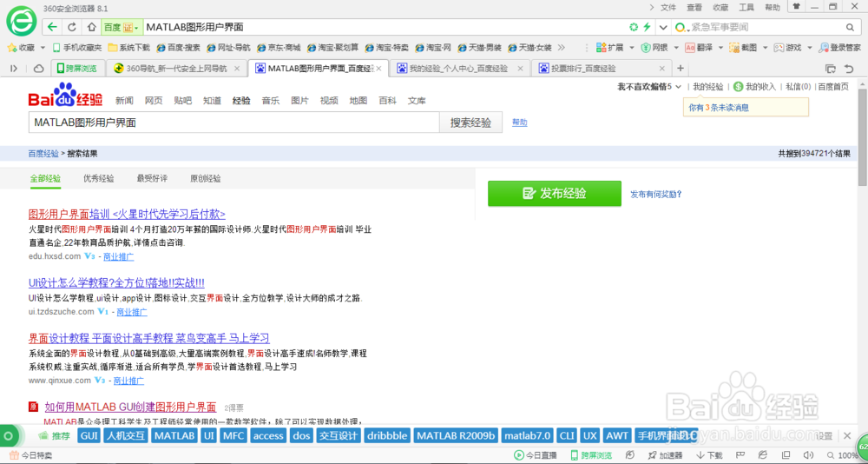Switch to 360导航 tab
Viewport: 868px width, 464px height.
click(x=176, y=69)
